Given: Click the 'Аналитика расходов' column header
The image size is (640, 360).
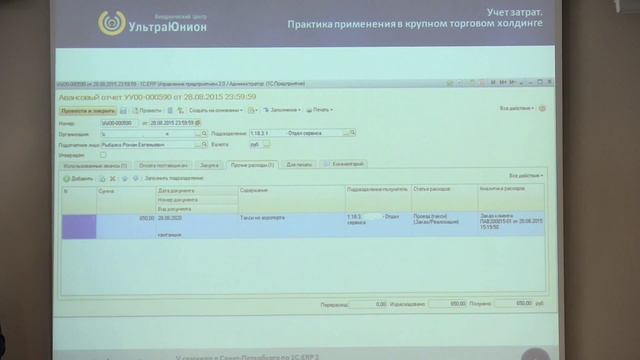Looking at the screenshot, I should coord(511,198).
